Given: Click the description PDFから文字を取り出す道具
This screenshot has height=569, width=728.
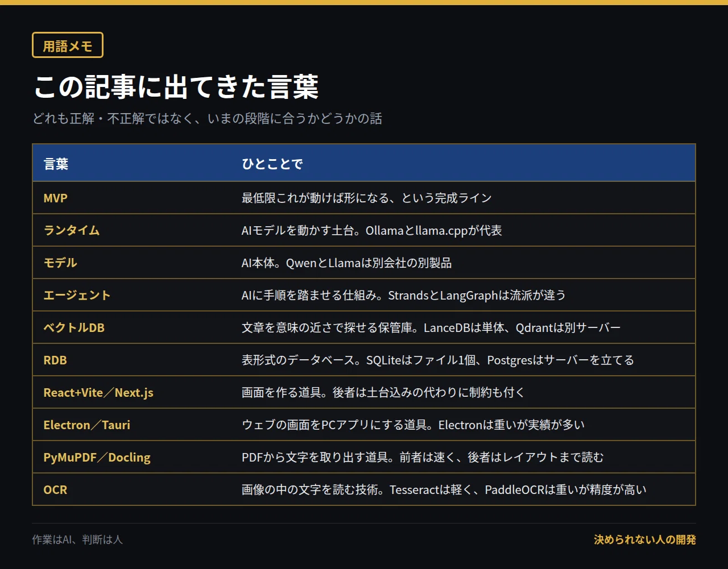Looking at the screenshot, I should (423, 457).
